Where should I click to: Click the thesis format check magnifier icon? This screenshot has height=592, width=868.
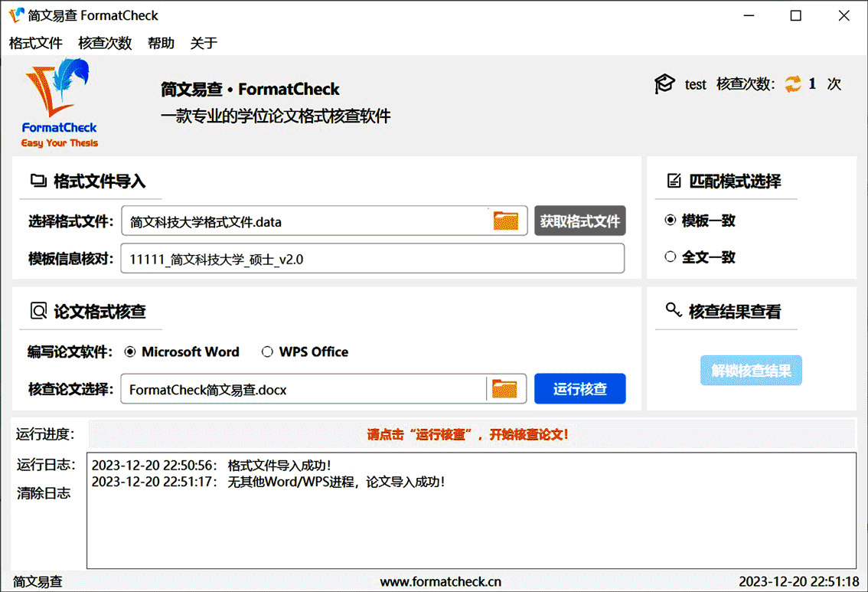tap(38, 311)
